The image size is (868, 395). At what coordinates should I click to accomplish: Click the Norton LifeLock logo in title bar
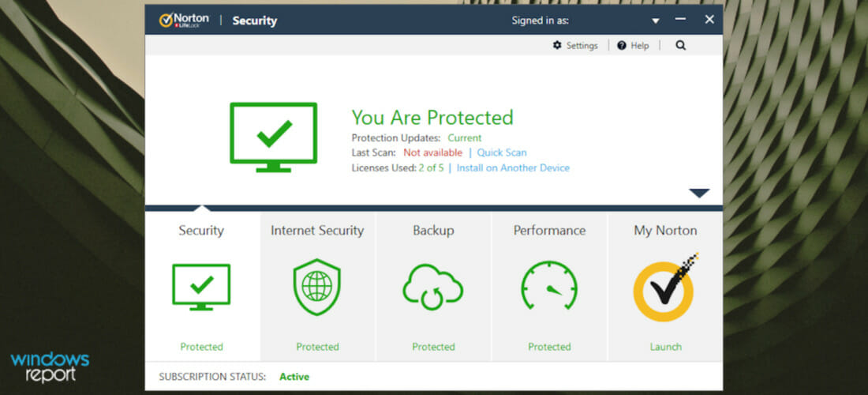(184, 21)
